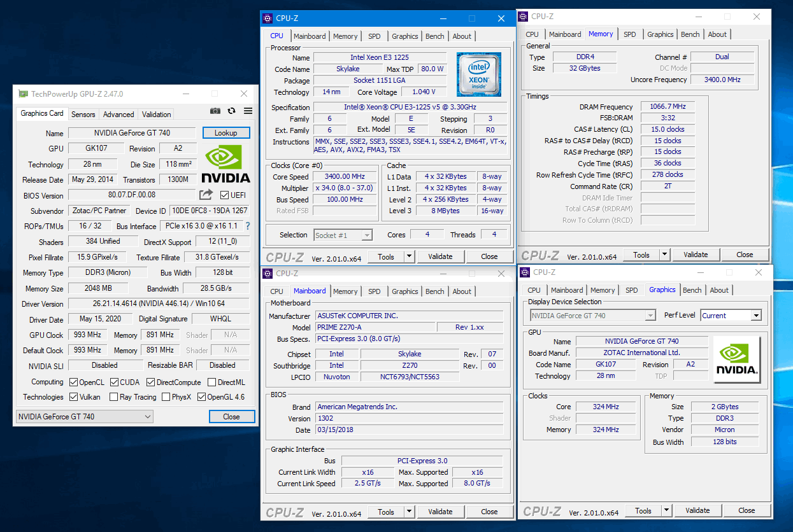Expand Tools arrow in CPU-Z window showing Processor
Screen dimensions: 793x532
coord(409,256)
